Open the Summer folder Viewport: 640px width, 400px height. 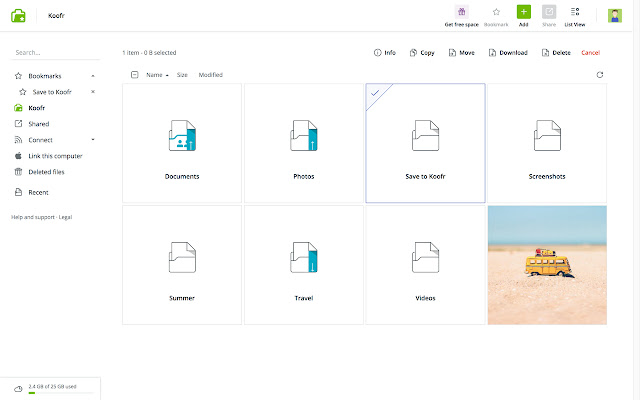click(x=182, y=265)
